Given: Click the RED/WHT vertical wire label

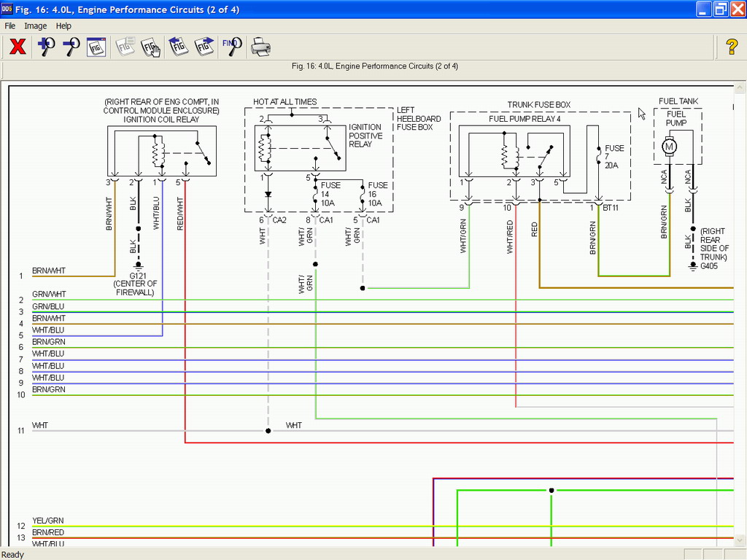Looking at the screenshot, I should click(180, 214).
